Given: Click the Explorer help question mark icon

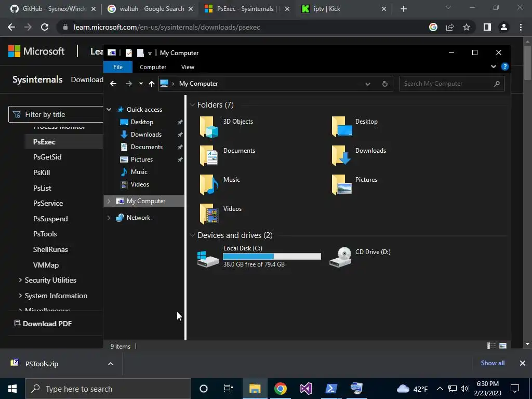Looking at the screenshot, I should pos(505,66).
